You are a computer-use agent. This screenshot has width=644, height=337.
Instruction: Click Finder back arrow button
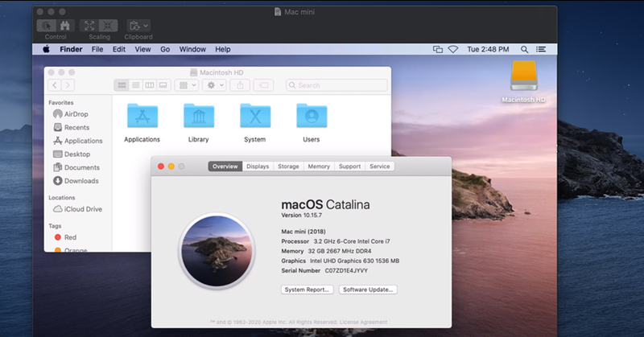click(x=55, y=85)
